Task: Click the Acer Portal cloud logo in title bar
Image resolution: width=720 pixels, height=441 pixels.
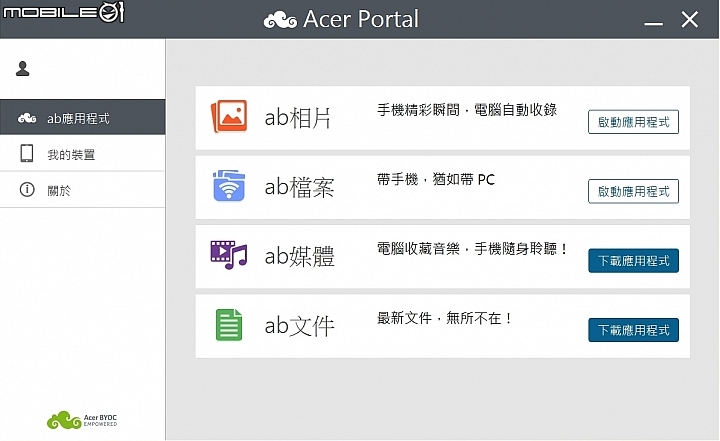Action: (280, 20)
